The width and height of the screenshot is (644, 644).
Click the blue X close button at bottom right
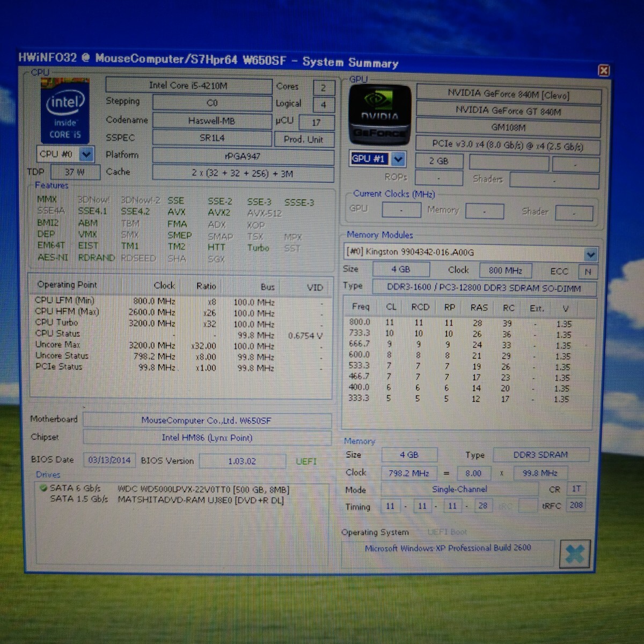coord(574,553)
